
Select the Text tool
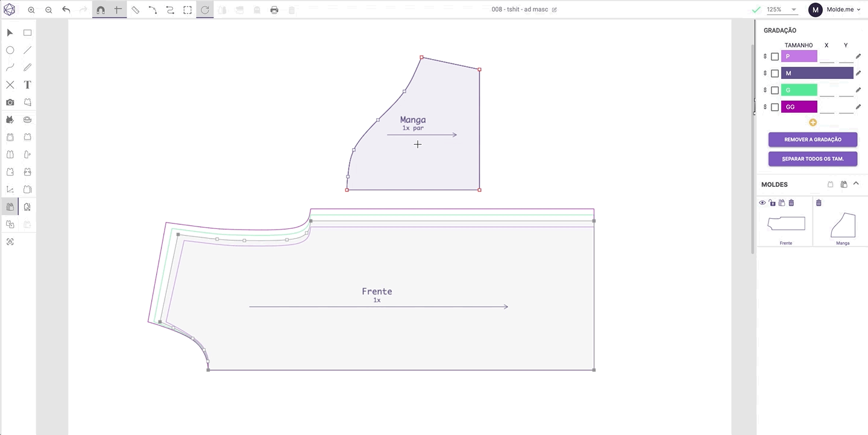27,85
